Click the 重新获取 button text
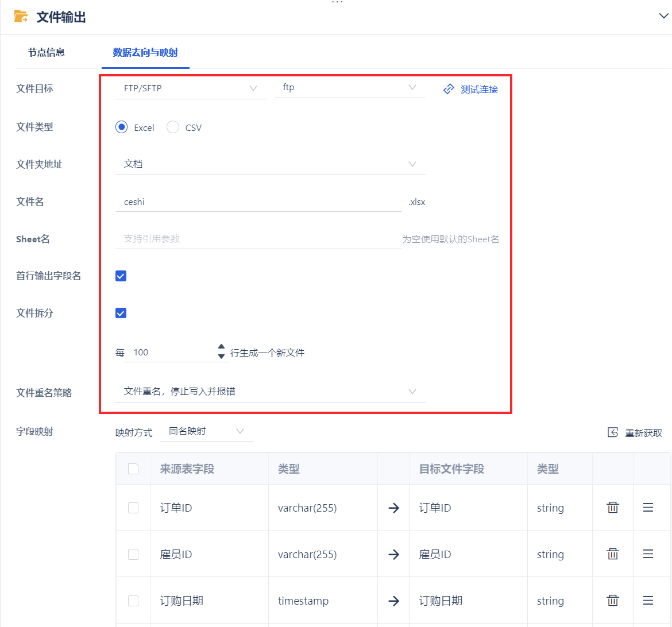The width and height of the screenshot is (672, 627). coord(644,434)
